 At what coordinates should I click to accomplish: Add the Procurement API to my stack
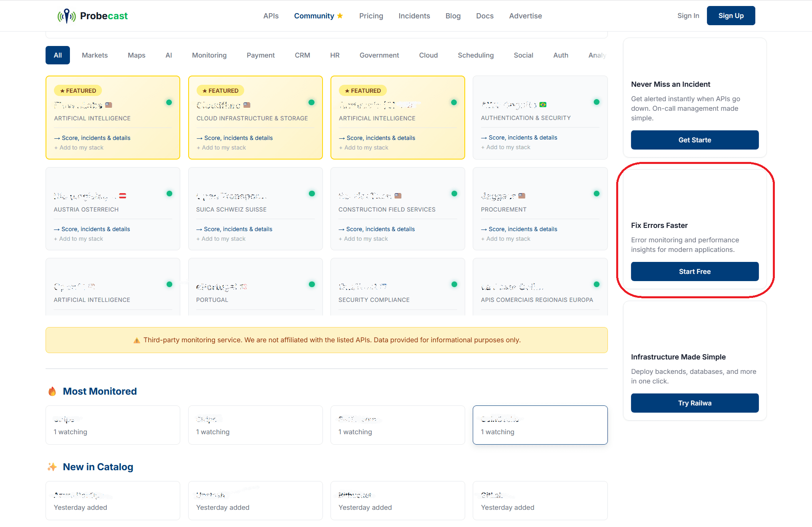(x=506, y=239)
